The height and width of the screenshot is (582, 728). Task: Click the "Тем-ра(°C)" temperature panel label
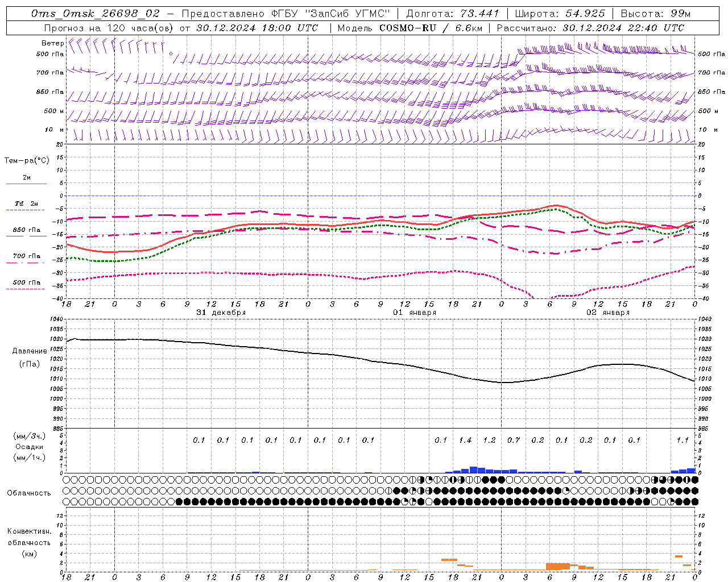point(27,161)
